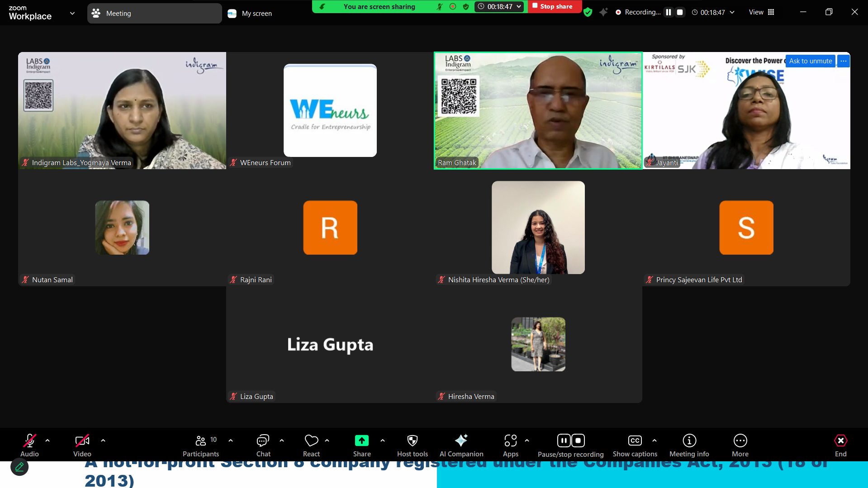Expand audio settings arrow next to Audio
The width and height of the screenshot is (868, 488).
47,440
